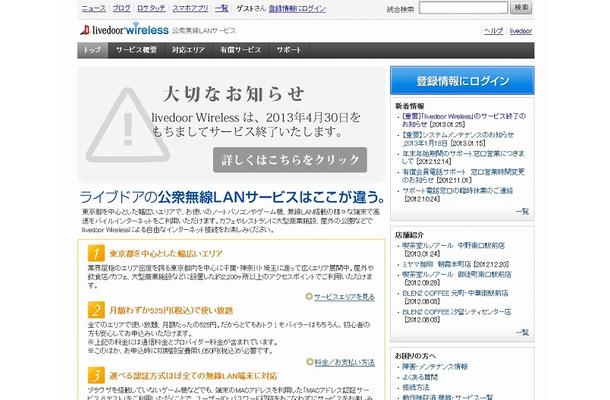Screen dimensions: 610x400
Task: Click the orange number 1 badge icon
Action: point(96,253)
